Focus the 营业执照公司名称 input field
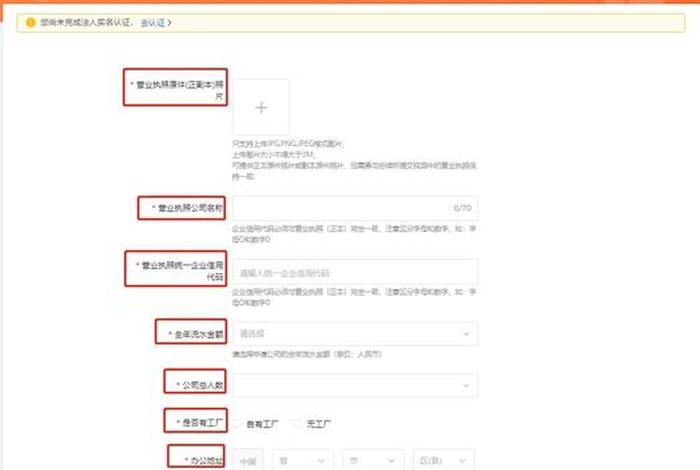Image resolution: width=700 pixels, height=470 pixels. 355,208
